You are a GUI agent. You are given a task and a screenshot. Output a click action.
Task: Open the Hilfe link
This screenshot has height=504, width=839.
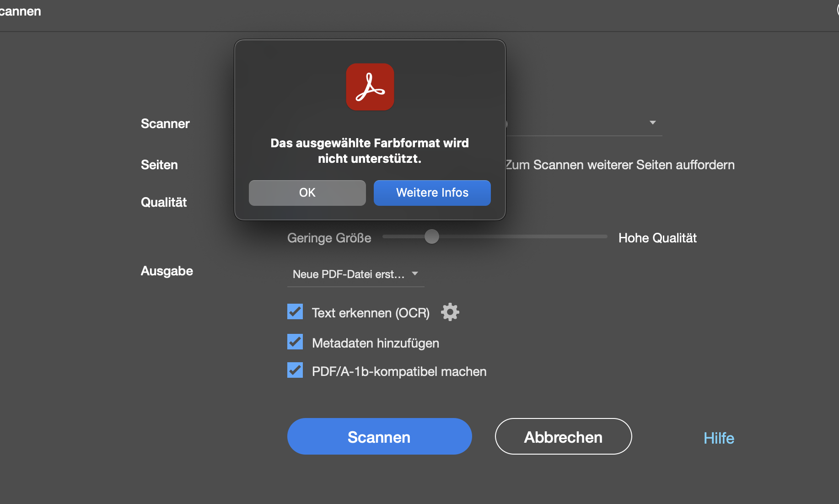coord(719,438)
